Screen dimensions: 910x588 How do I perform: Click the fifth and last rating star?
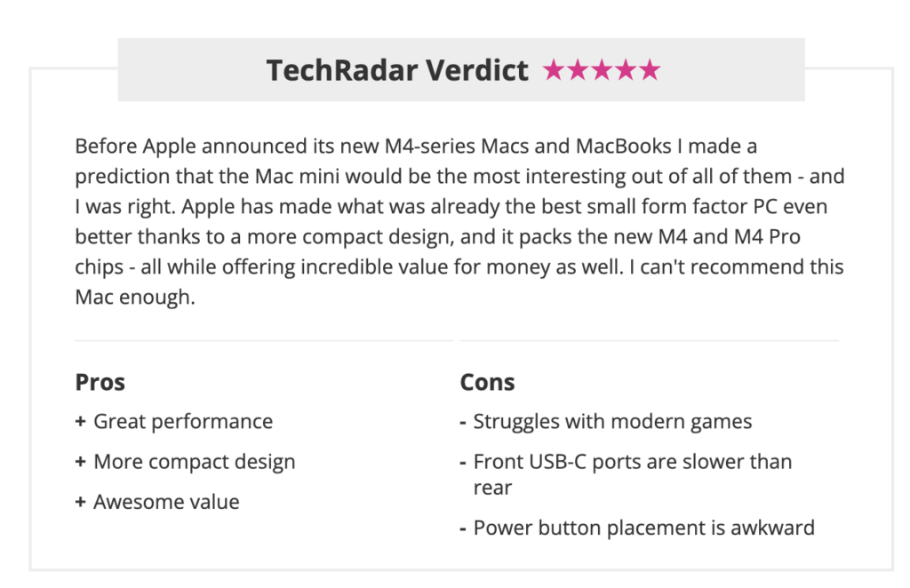[x=650, y=70]
